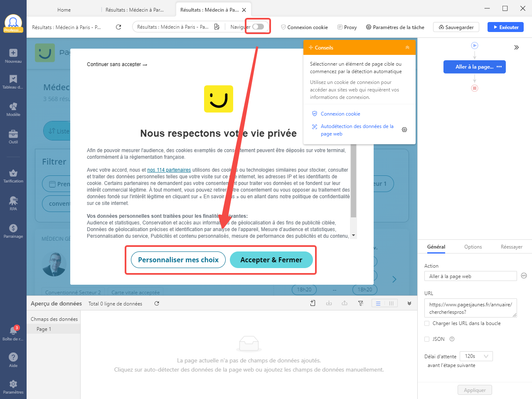Select the Réessayer tab
This screenshot has height=399, width=532.
coord(511,247)
